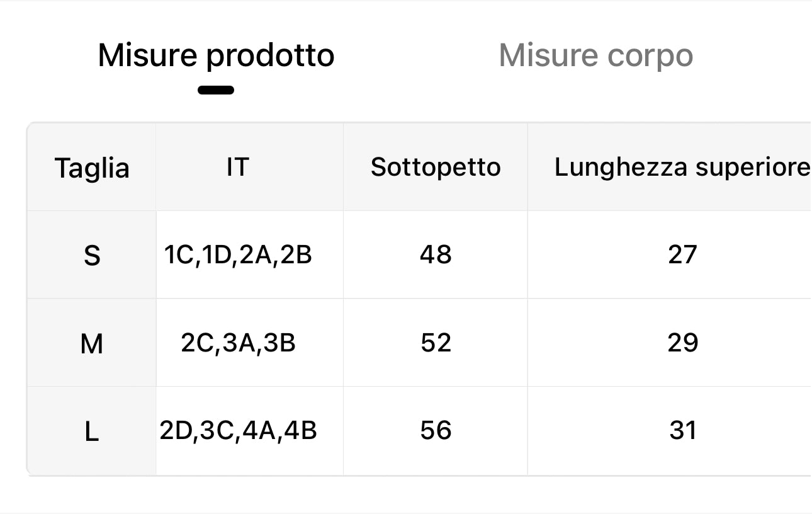Click the Sottopetto column header
Screen dimensions: 812x514
(x=436, y=167)
